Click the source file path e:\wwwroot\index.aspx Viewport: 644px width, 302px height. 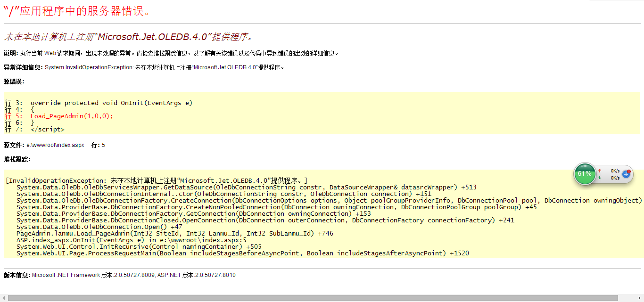tap(55, 145)
